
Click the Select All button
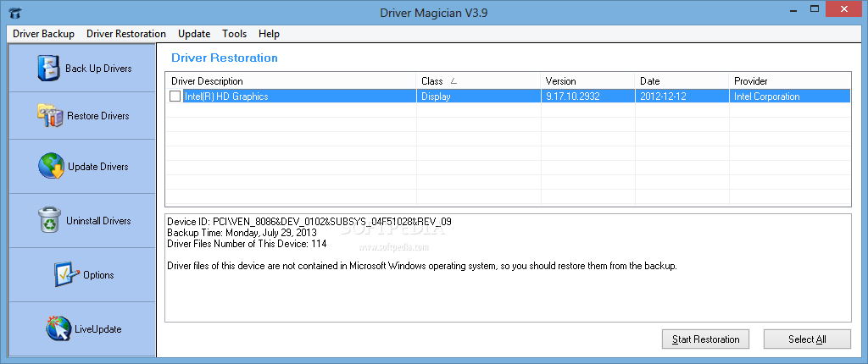tap(807, 339)
